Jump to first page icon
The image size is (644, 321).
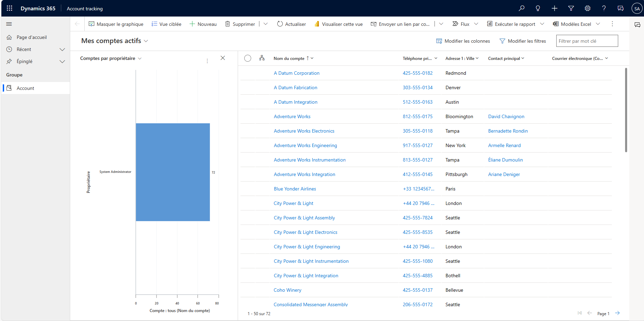tap(580, 313)
